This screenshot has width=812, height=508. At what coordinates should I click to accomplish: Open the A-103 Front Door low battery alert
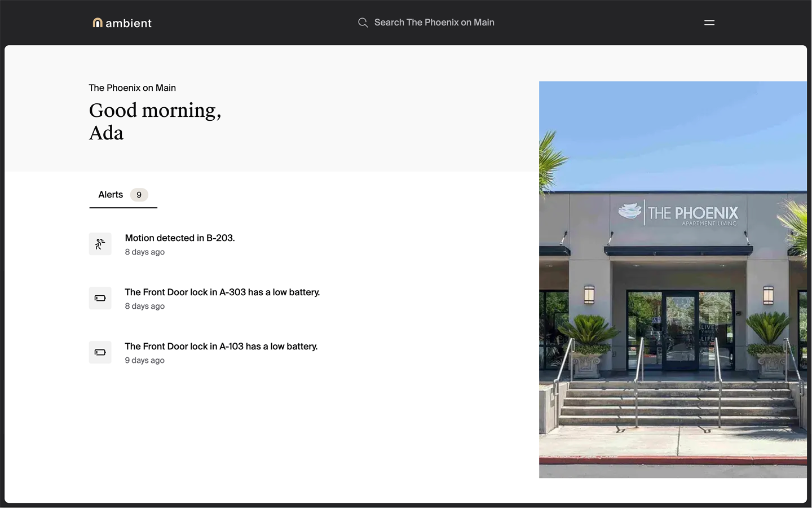tap(221, 347)
